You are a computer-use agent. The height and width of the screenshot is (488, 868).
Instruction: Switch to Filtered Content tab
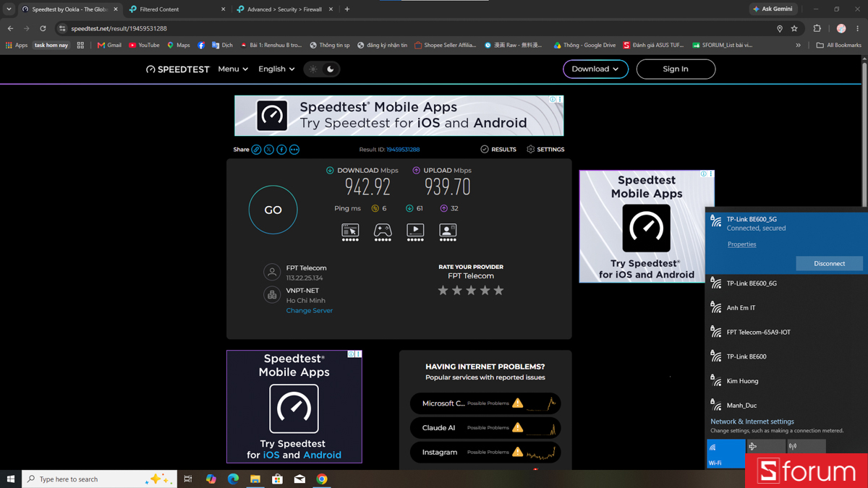[177, 9]
